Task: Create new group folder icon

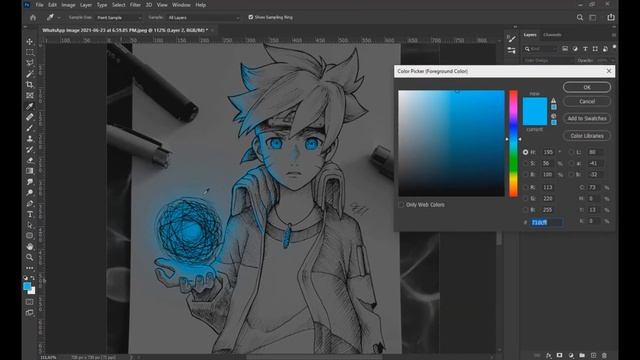Action: pyautogui.click(x=582, y=356)
